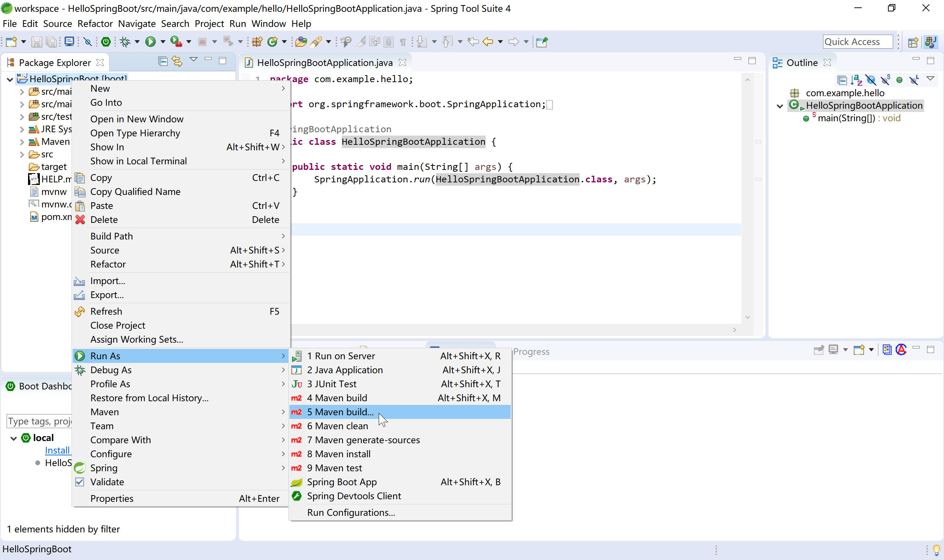Click Link with Editor in Package Explorer
The width and height of the screenshot is (944, 560).
[177, 61]
